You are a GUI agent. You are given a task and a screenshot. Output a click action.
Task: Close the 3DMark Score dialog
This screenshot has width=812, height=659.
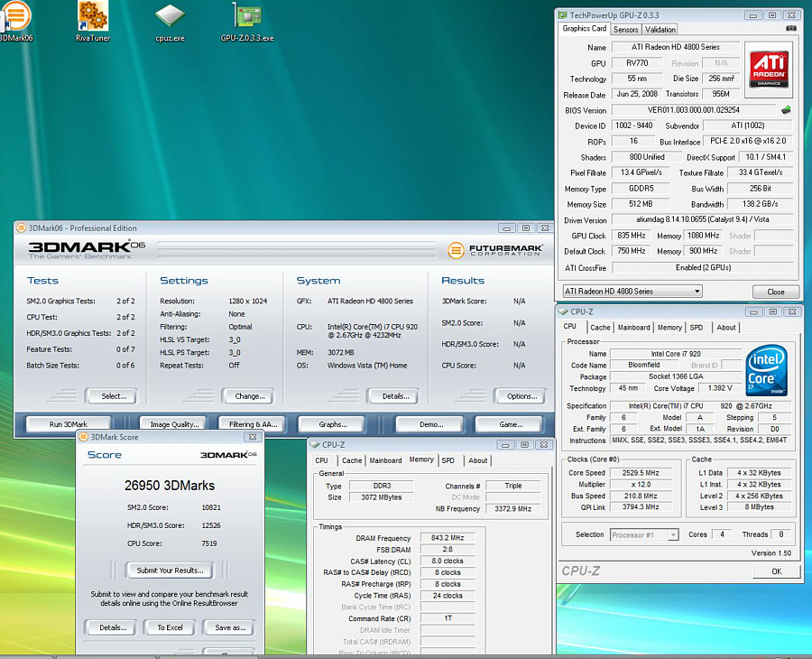253,437
